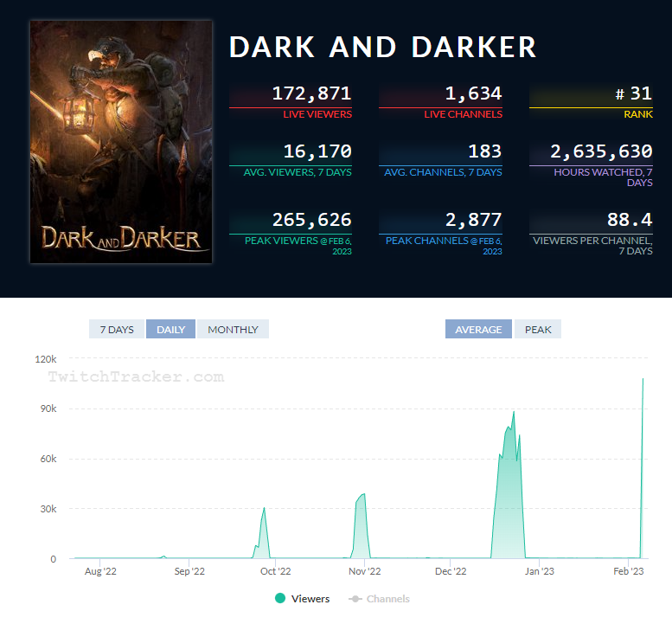Click the # 31 rank value

(x=633, y=93)
